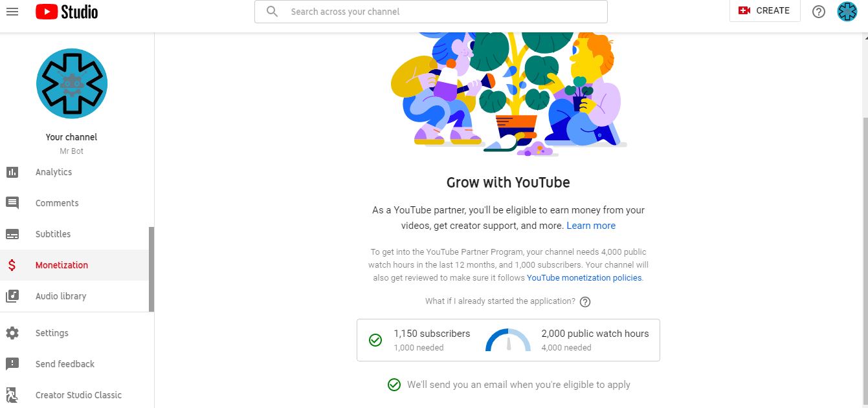Open the hamburger navigation menu

pos(12,11)
